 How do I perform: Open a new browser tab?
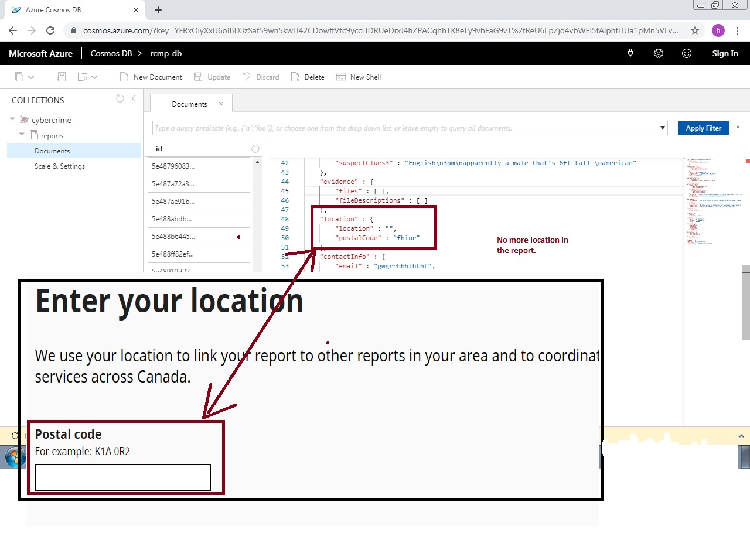[158, 10]
